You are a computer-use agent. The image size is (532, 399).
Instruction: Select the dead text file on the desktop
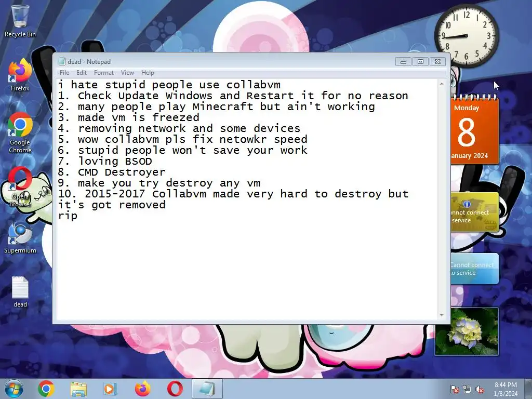pos(20,292)
